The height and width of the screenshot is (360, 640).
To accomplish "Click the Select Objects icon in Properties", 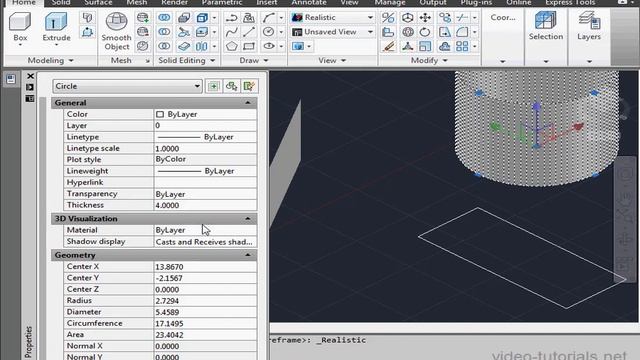I will [x=231, y=86].
